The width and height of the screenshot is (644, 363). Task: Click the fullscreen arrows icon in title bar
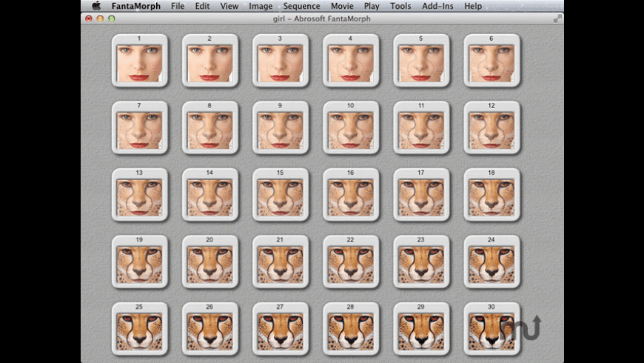coord(556,18)
